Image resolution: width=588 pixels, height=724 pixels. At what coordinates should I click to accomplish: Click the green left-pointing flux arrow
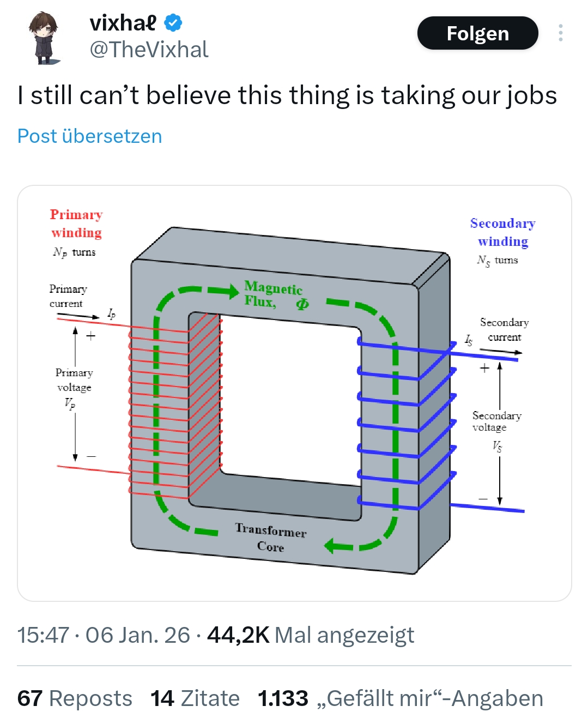pyautogui.click(x=338, y=545)
